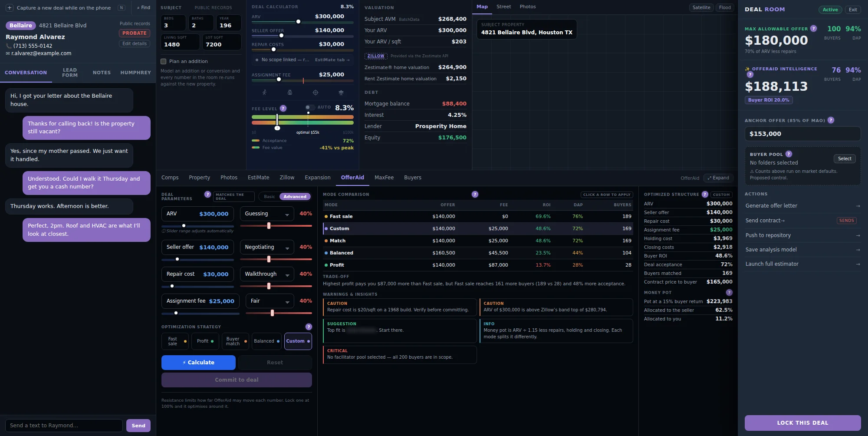Open Max Allowable Offer help icon
868x436 pixels.
pos(813,29)
